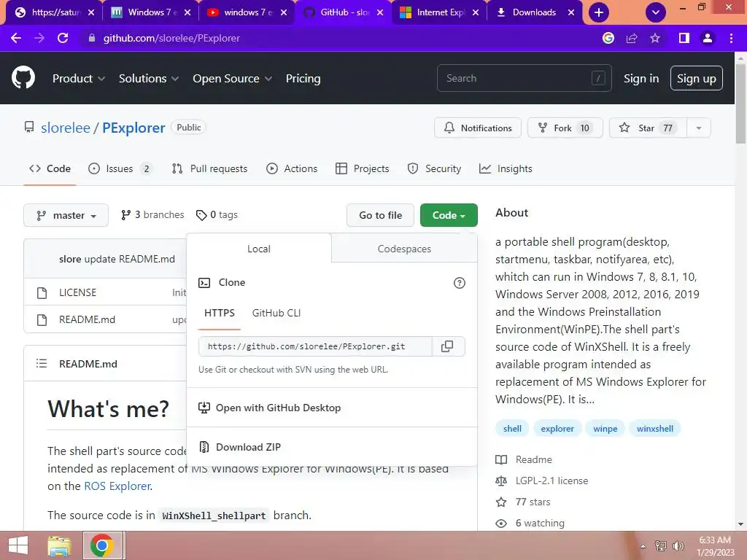747x560 pixels.
Task: Switch to the Issues tab
Action: coord(120,168)
